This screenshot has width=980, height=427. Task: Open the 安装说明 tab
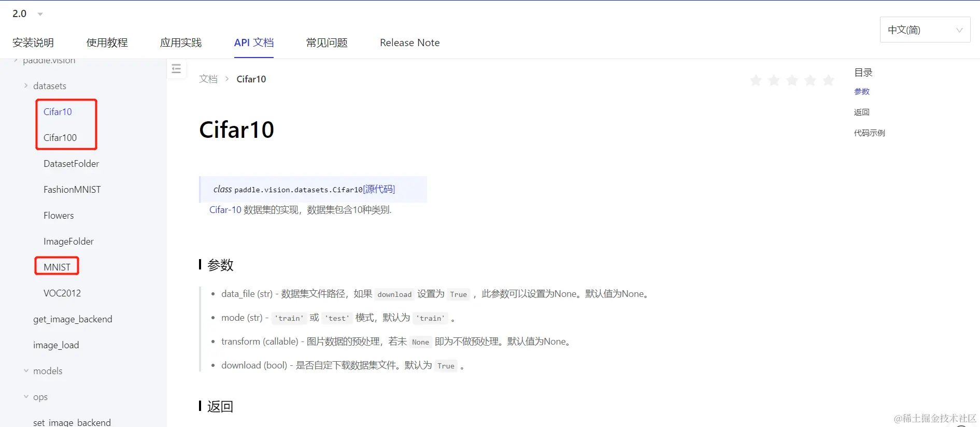(x=33, y=42)
